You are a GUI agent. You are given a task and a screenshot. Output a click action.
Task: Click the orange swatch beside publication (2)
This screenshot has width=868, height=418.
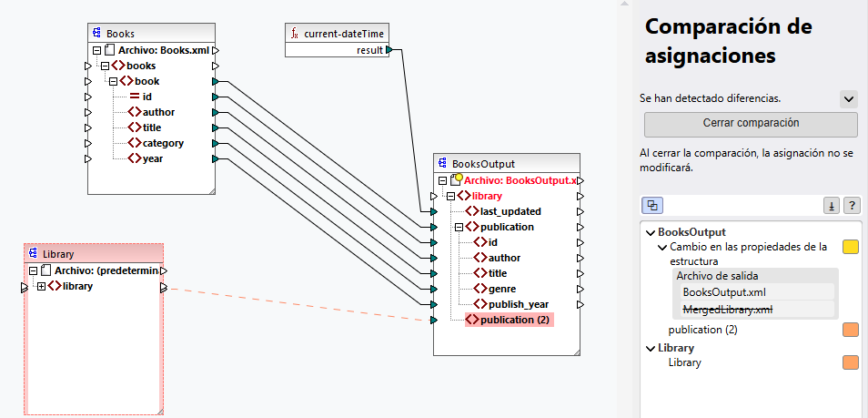(x=851, y=330)
